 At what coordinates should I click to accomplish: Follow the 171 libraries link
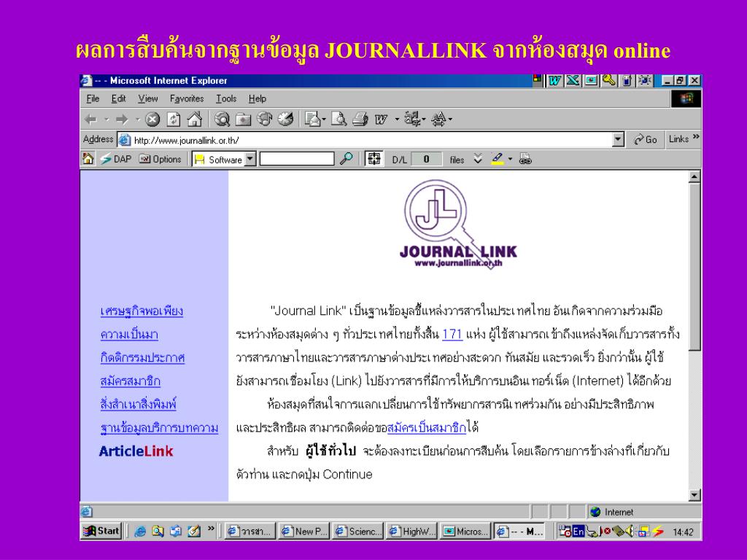tap(452, 334)
